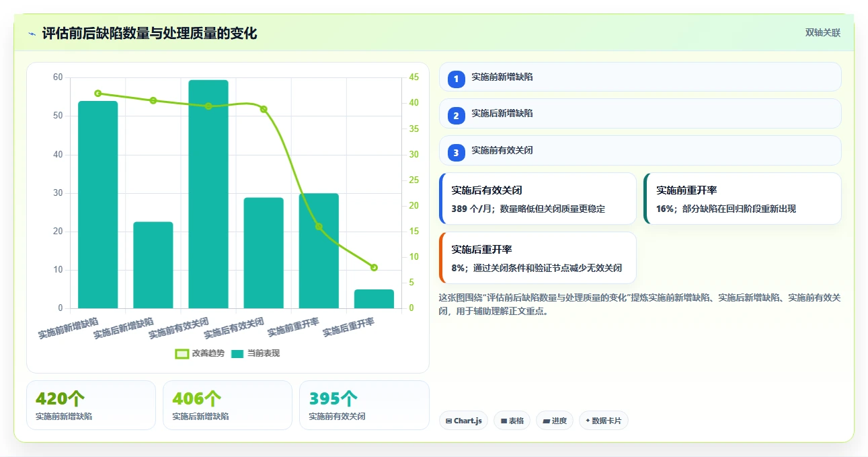Select the 实施前有效关闭 list item
The height and width of the screenshot is (457, 868).
[640, 150]
